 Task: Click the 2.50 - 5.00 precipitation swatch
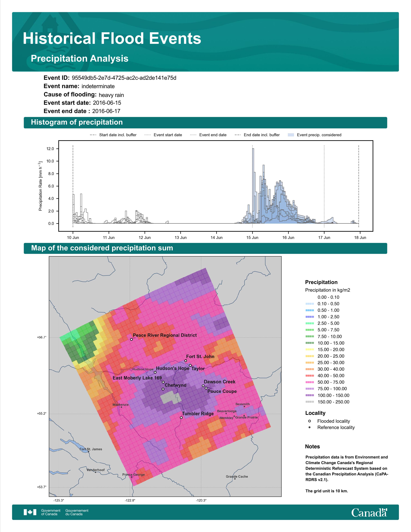pyautogui.click(x=309, y=323)
